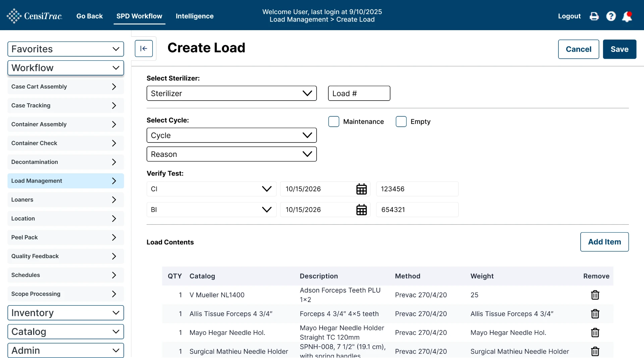
Task: Click Go Back in the top navigation
Action: (x=90, y=16)
